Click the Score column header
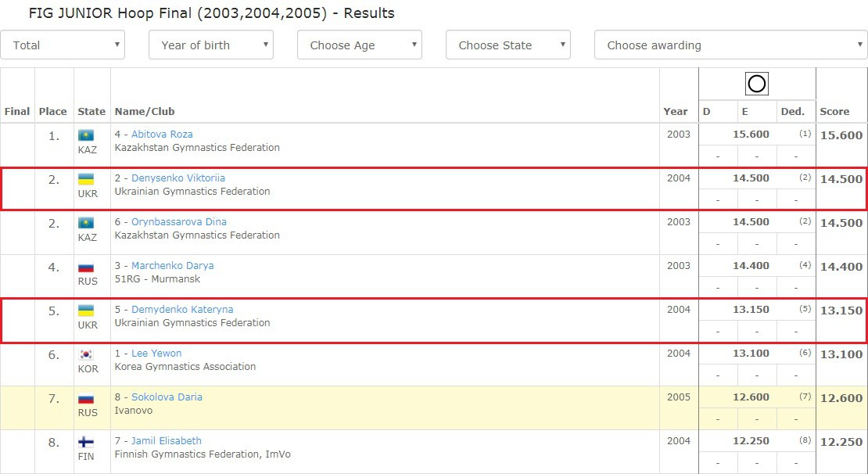The height and width of the screenshot is (474, 868). click(834, 112)
